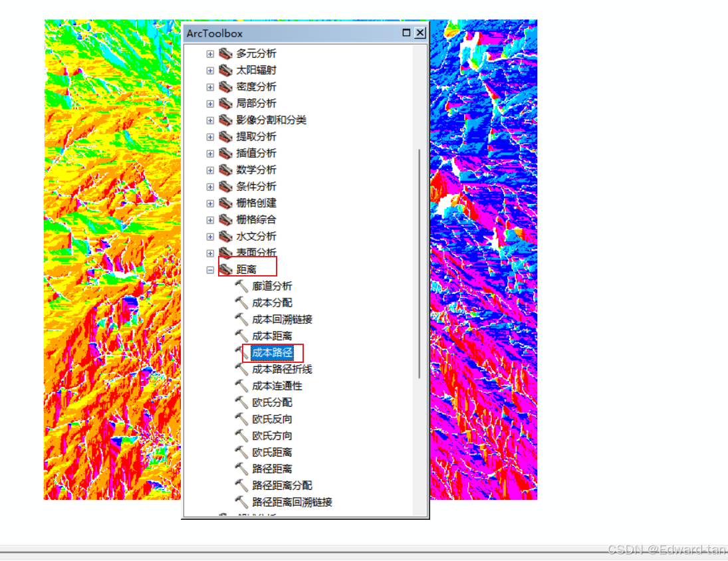The height and width of the screenshot is (561, 728).
Task: Click the 太阳辐射 toolset icon
Action: [x=225, y=70]
